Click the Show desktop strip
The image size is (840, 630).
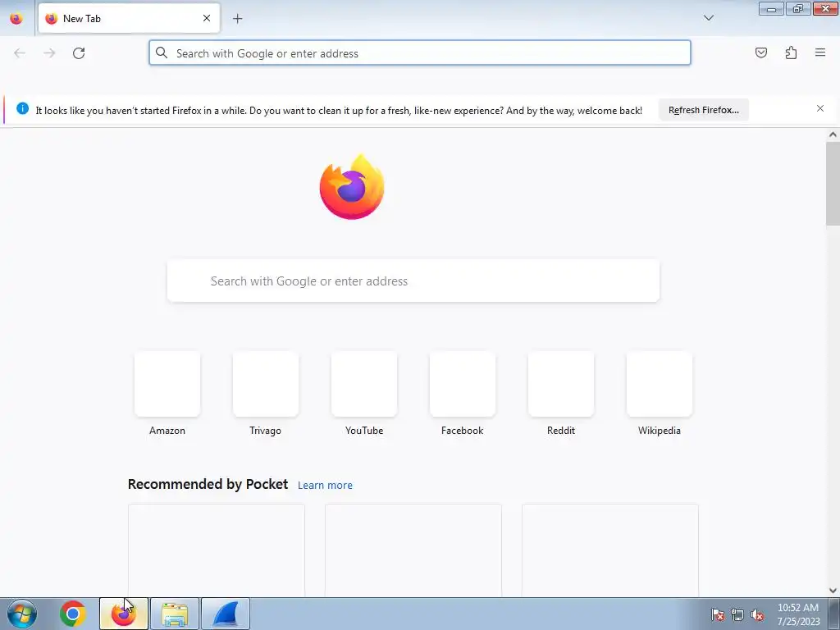pyautogui.click(x=834, y=614)
